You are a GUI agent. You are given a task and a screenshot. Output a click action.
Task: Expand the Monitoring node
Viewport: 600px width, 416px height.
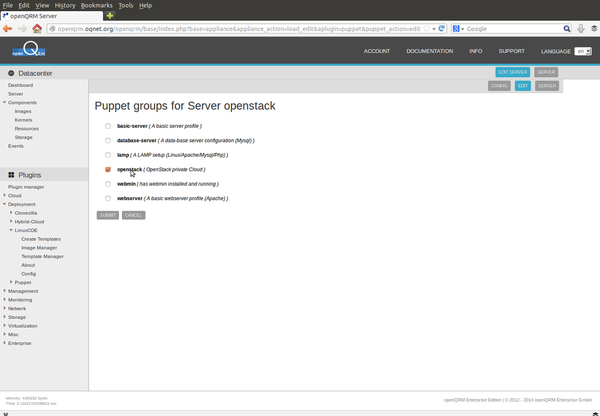(x=5, y=300)
